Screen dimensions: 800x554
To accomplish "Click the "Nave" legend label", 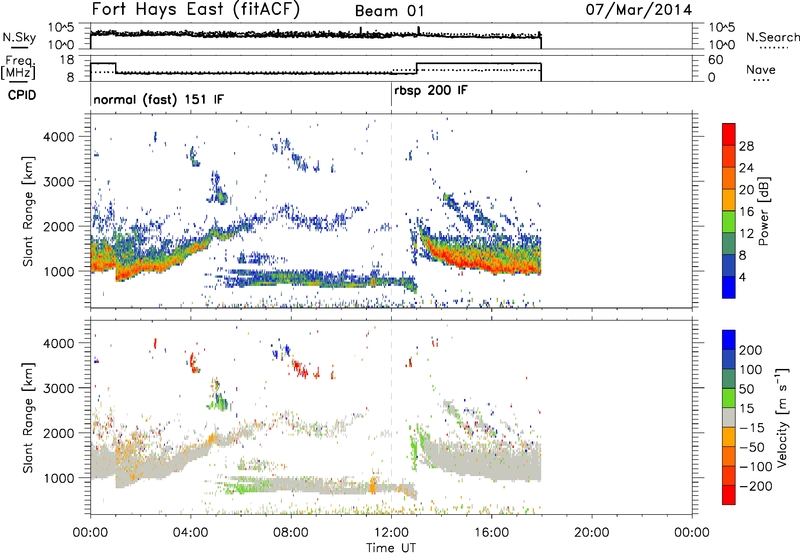I will (x=761, y=69).
